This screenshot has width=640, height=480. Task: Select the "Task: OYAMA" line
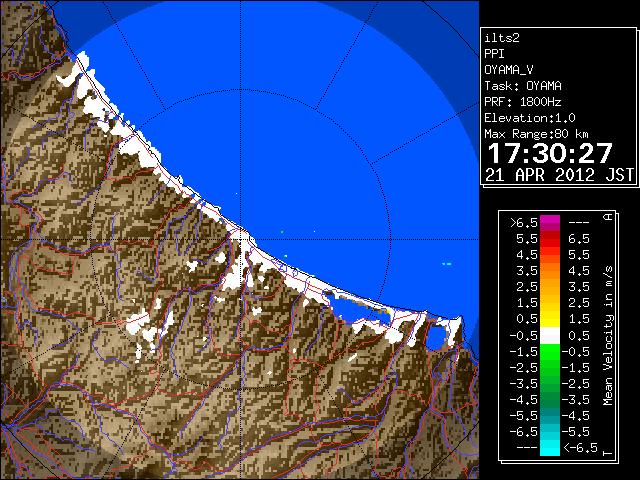click(523, 86)
